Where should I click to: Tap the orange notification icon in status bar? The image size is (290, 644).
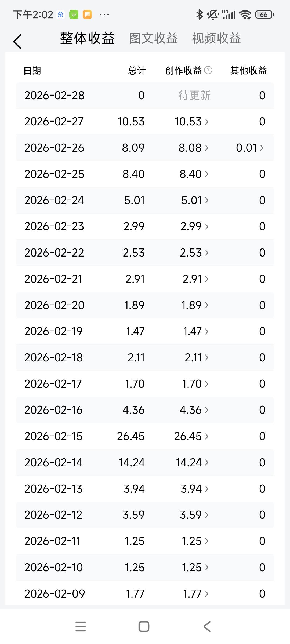click(x=87, y=14)
